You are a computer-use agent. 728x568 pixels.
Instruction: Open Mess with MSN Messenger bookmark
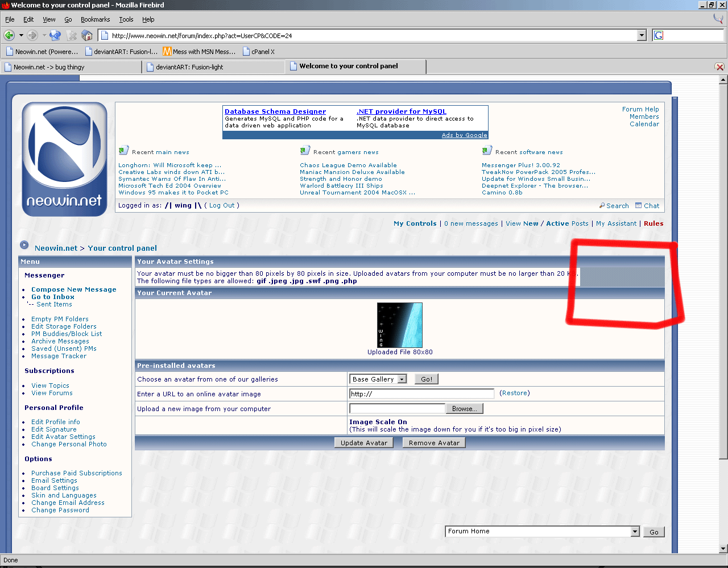tap(198, 52)
